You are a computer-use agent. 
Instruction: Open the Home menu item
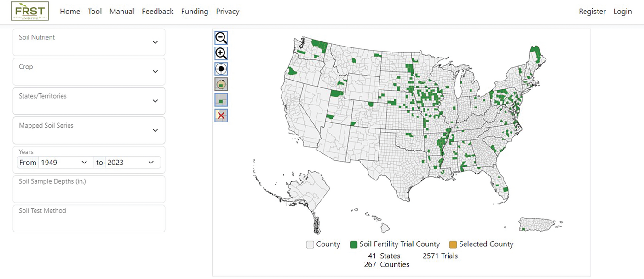click(69, 11)
